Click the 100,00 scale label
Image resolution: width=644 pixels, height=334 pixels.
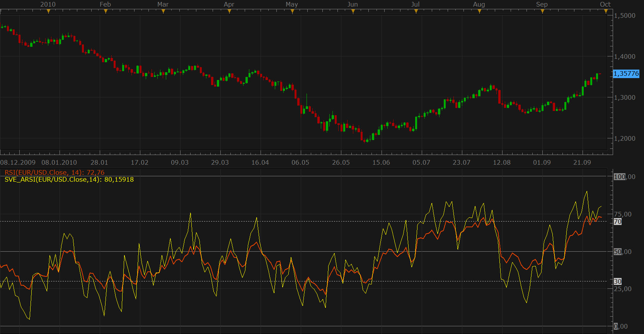coord(624,177)
